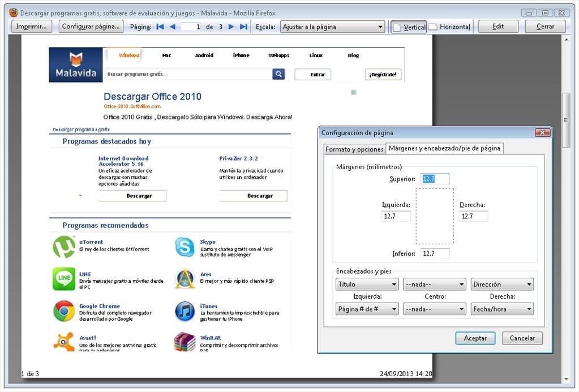
Task: Click Descargar under PrivaZer 2.3.2
Action: coord(253,196)
